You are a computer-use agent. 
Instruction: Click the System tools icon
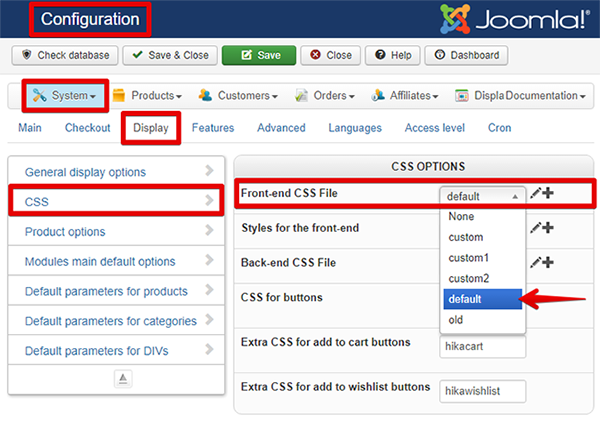click(x=39, y=95)
